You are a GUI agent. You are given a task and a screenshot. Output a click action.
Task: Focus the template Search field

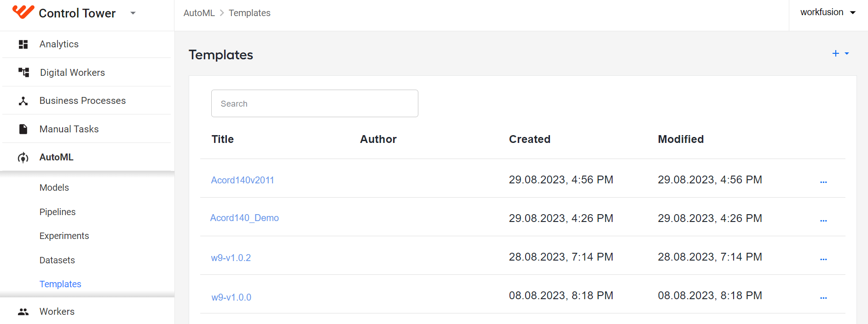click(314, 103)
